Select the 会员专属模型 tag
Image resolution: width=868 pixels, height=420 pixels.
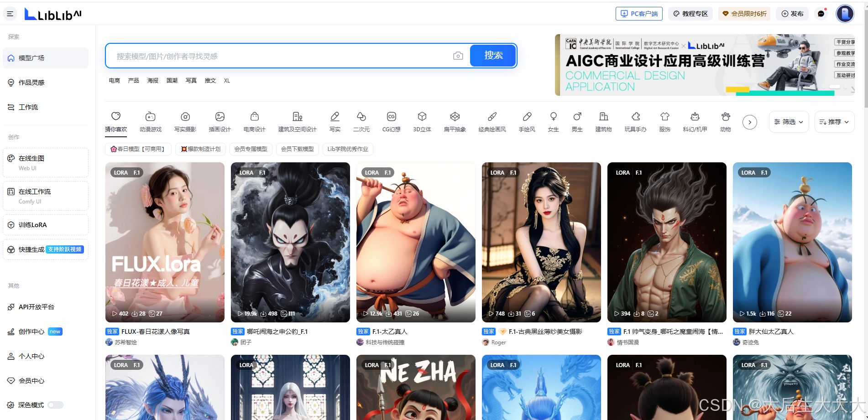251,149
